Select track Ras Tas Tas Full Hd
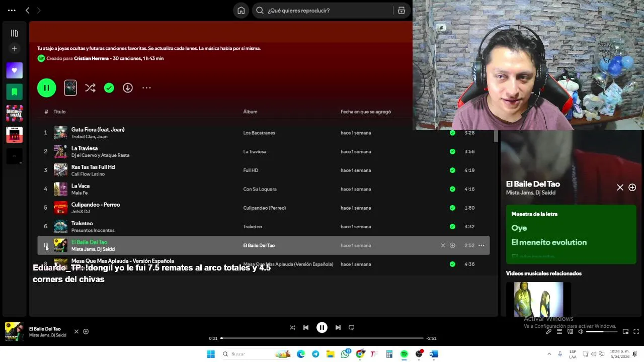Viewport: 644px width, 362px height. [93, 167]
